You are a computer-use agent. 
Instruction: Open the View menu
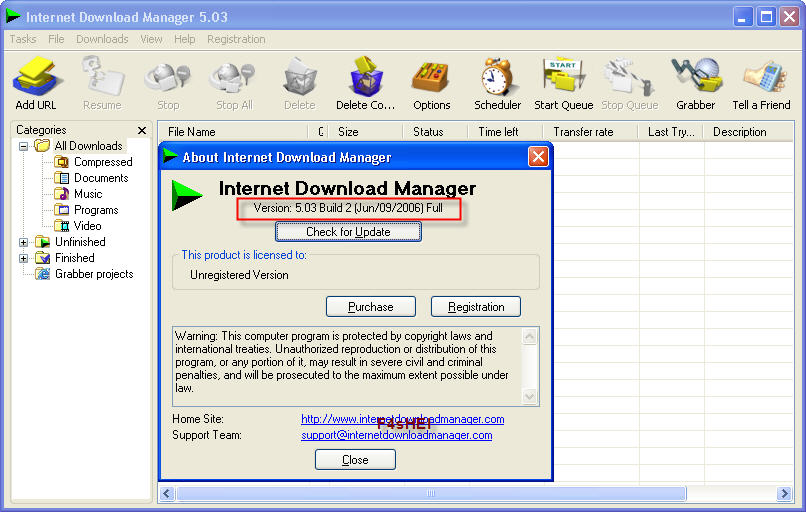point(151,39)
